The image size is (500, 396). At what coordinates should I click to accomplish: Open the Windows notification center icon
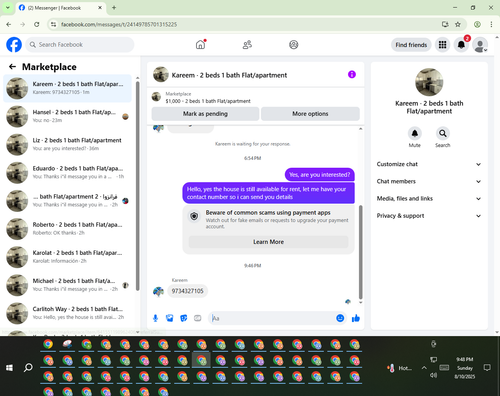coord(487,368)
